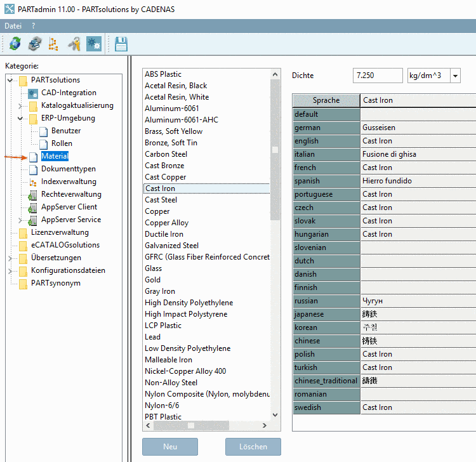476x462 pixels.
Task: Open Indexverwaltung in category tree
Action: click(x=69, y=181)
